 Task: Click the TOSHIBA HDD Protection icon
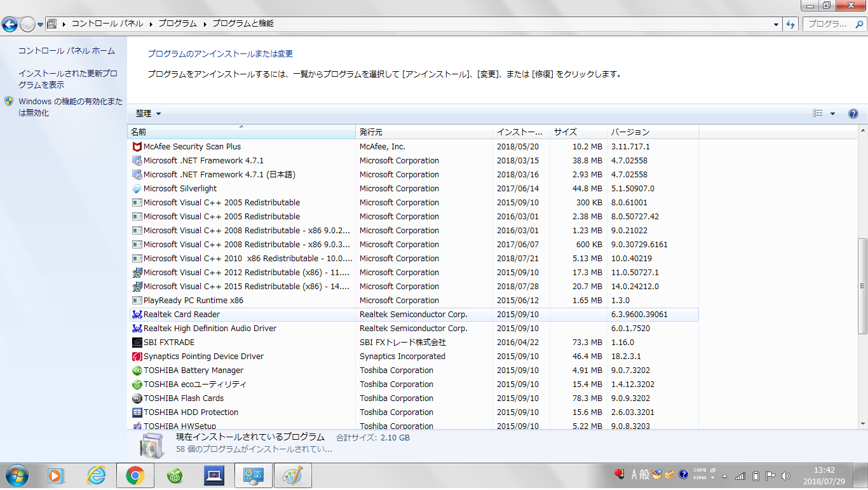click(x=137, y=412)
